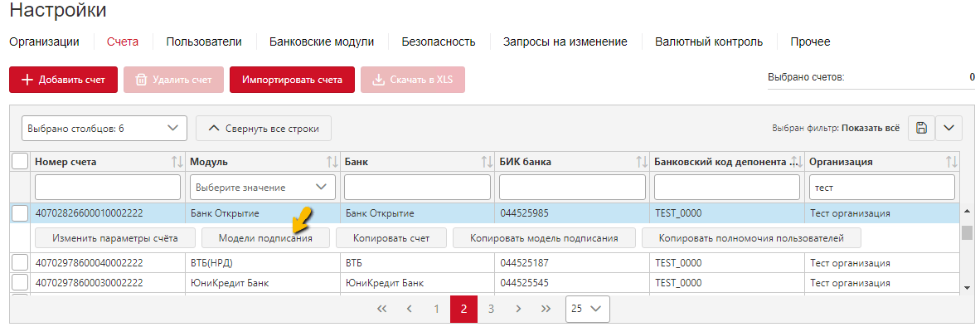Click the vertical scrollbar thumb of table
980x327 pixels.
(x=967, y=232)
